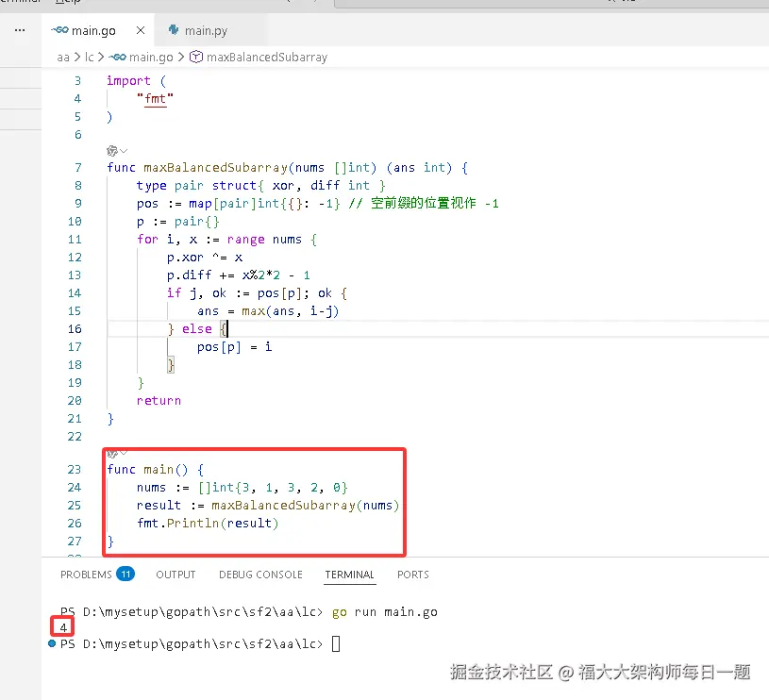
Task: Click the 'go run main.go' terminal command
Action: 385,612
